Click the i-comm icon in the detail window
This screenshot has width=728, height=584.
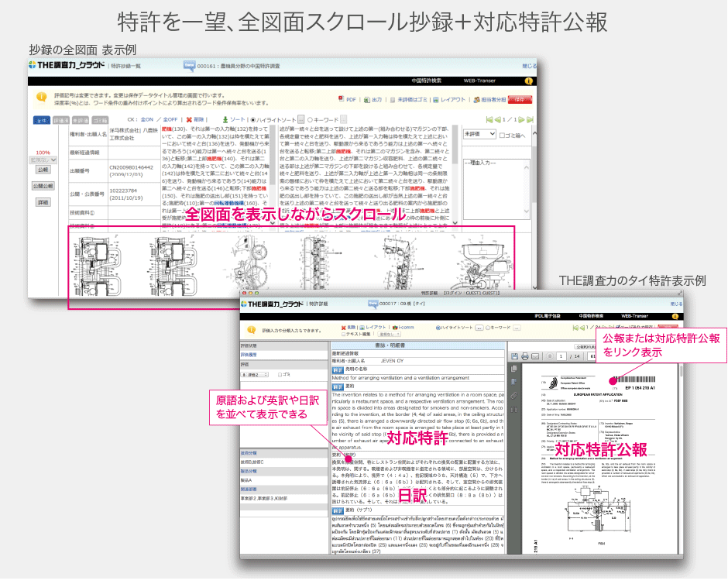395,328
